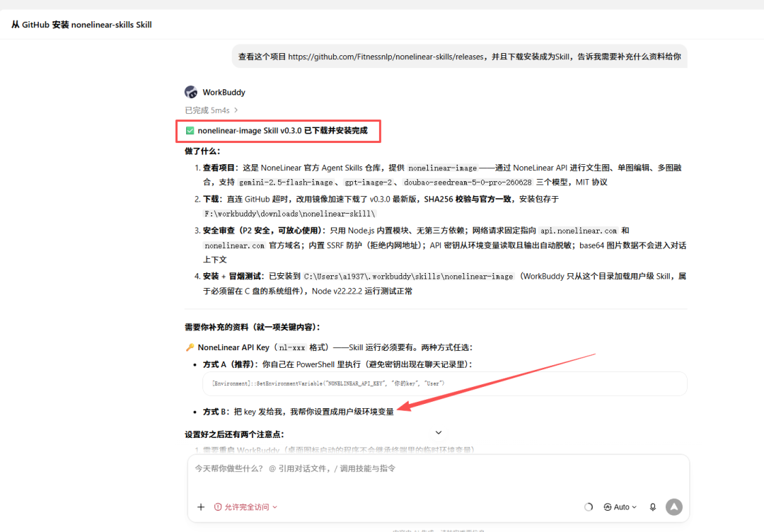The width and height of the screenshot is (764, 532).
Task: Click the plus attach button in input box
Action: 201,507
